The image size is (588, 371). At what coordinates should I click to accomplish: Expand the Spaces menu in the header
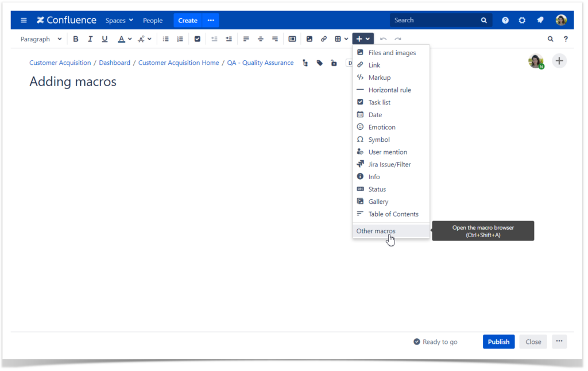pos(119,20)
